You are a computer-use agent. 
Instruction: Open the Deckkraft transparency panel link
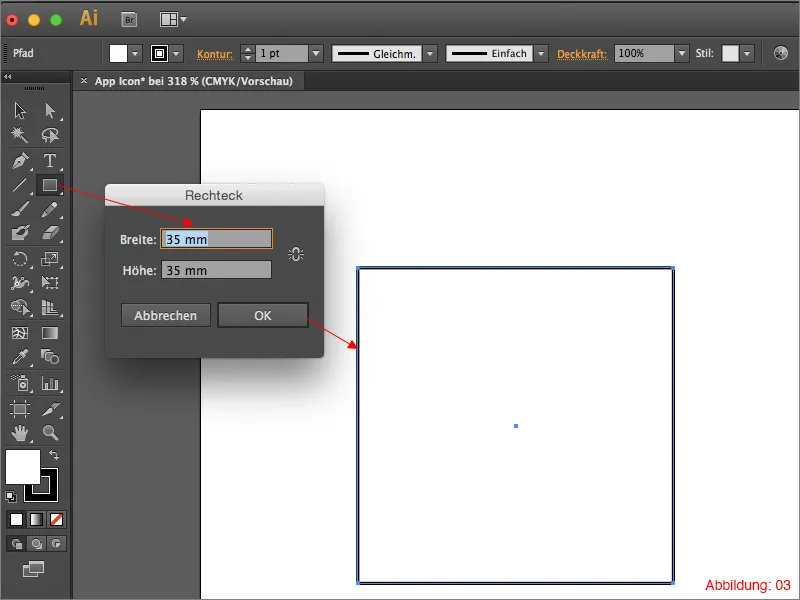coord(582,54)
